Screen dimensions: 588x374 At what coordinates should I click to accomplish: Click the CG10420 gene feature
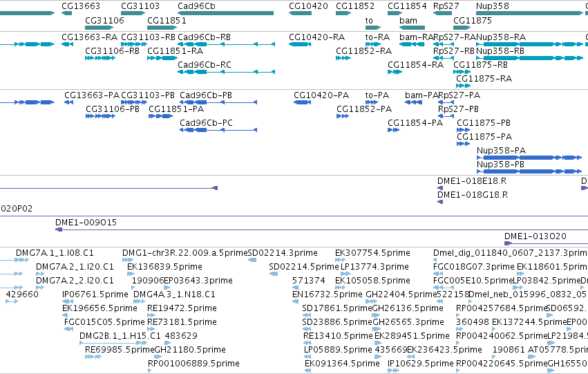[x=300, y=13]
